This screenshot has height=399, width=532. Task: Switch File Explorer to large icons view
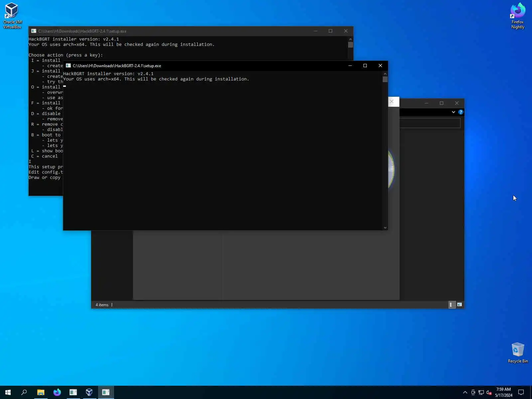coord(460,305)
